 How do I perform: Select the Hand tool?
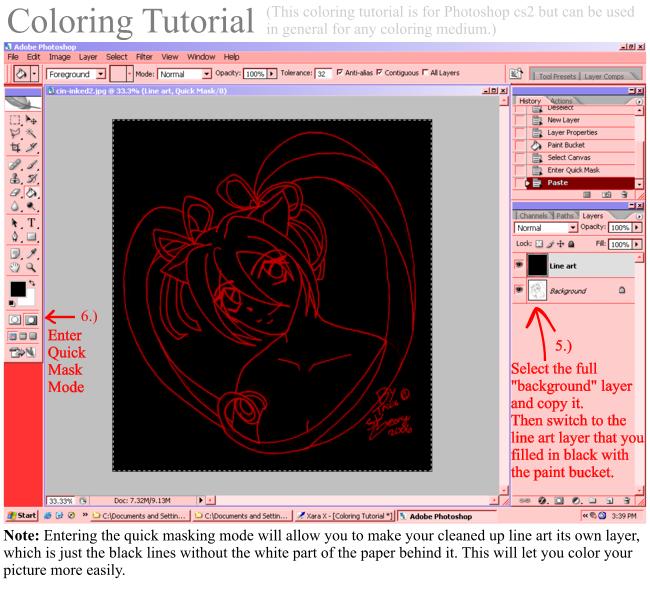(x=15, y=267)
